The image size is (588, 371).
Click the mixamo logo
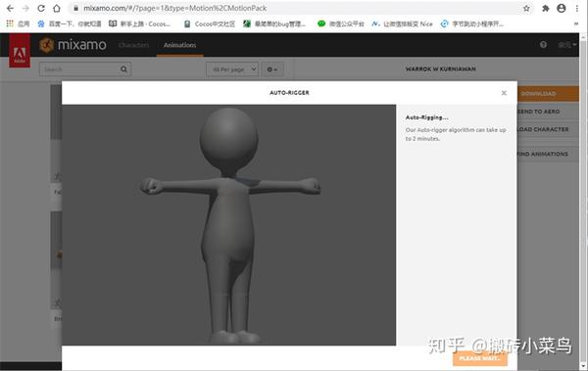pos(73,45)
